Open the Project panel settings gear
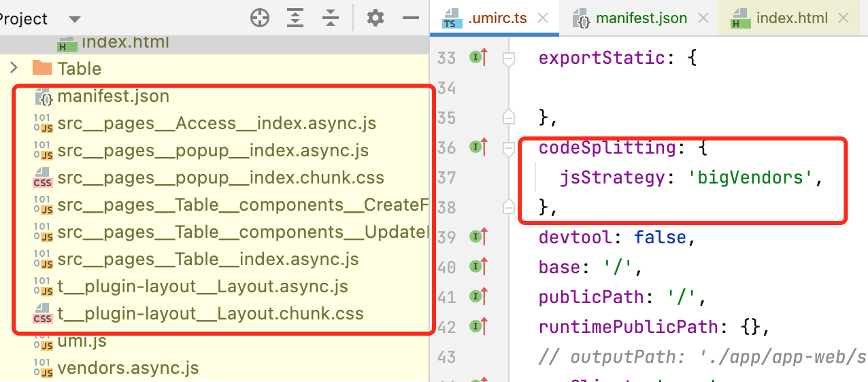The width and height of the screenshot is (868, 382). [375, 18]
